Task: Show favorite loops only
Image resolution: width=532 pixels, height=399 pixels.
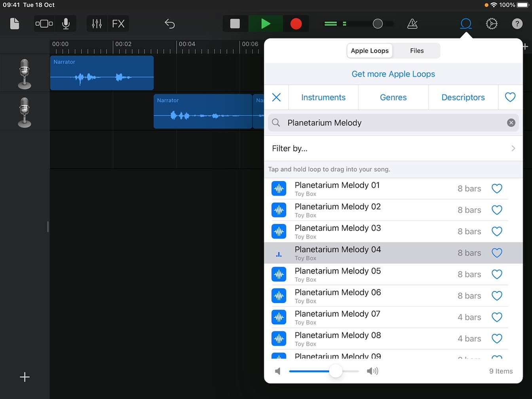Action: (x=510, y=97)
